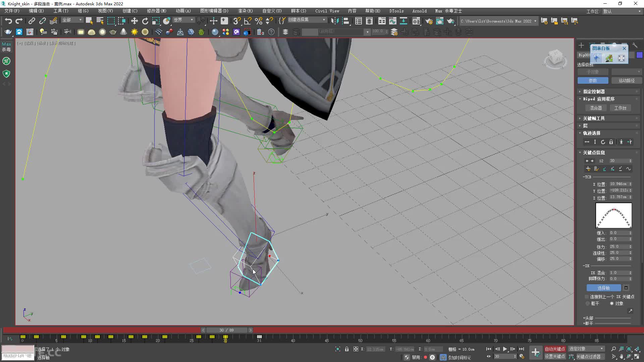Click the 参数 button
644x362 pixels.
[x=593, y=80]
